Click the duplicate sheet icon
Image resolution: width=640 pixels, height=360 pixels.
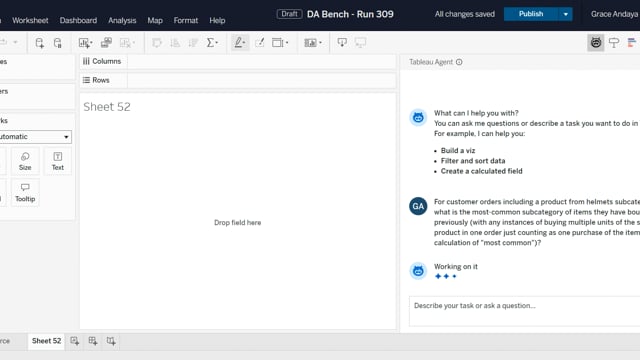[107, 42]
